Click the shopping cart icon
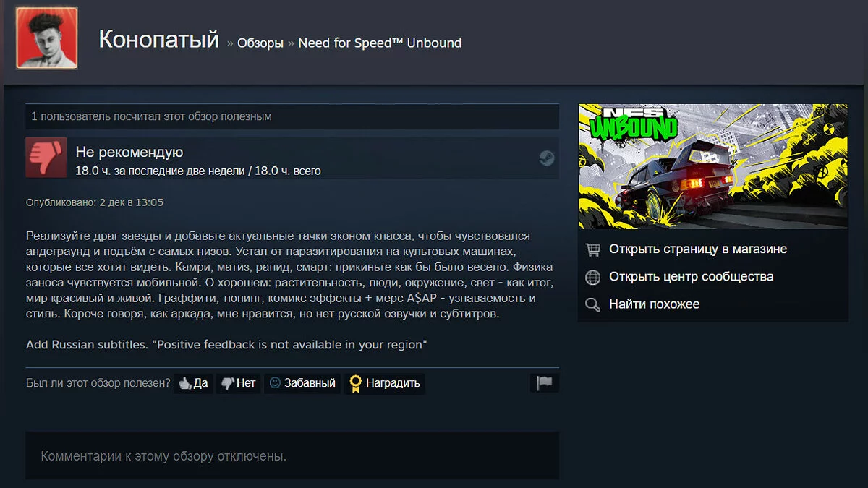Screen dimensions: 868x488 [x=593, y=249]
